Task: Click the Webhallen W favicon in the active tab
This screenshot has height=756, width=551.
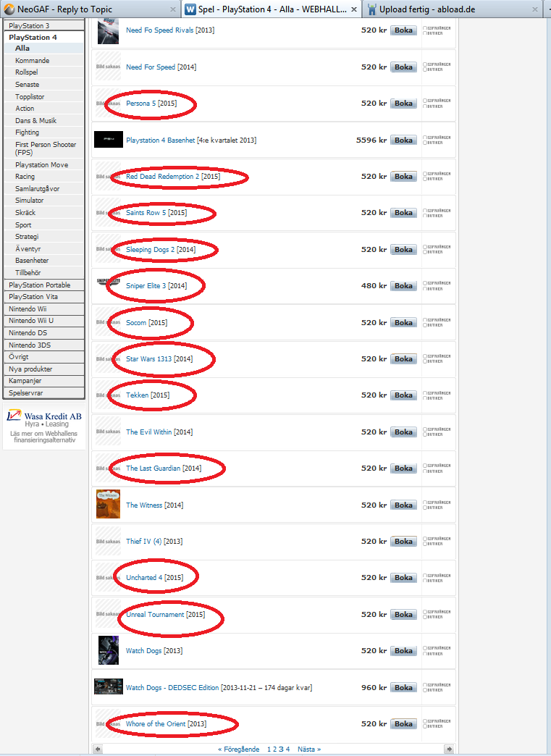Action: [x=190, y=9]
